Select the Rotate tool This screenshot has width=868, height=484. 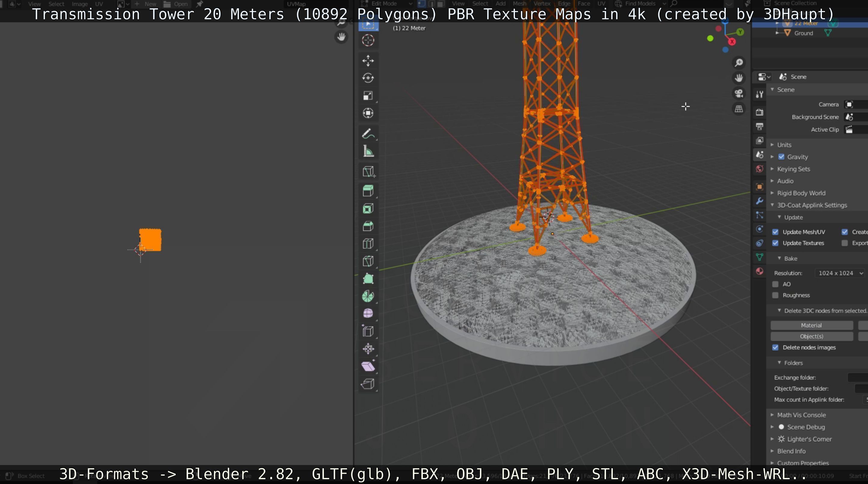[368, 78]
